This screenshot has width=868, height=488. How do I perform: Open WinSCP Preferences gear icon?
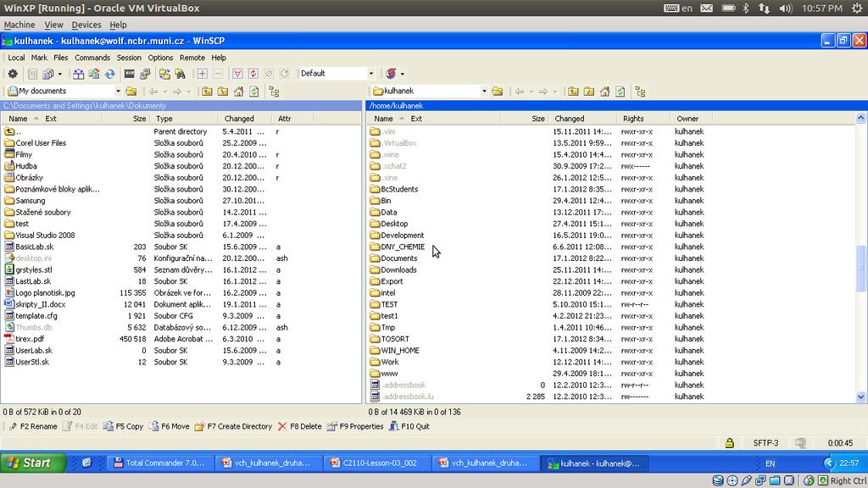(12, 74)
